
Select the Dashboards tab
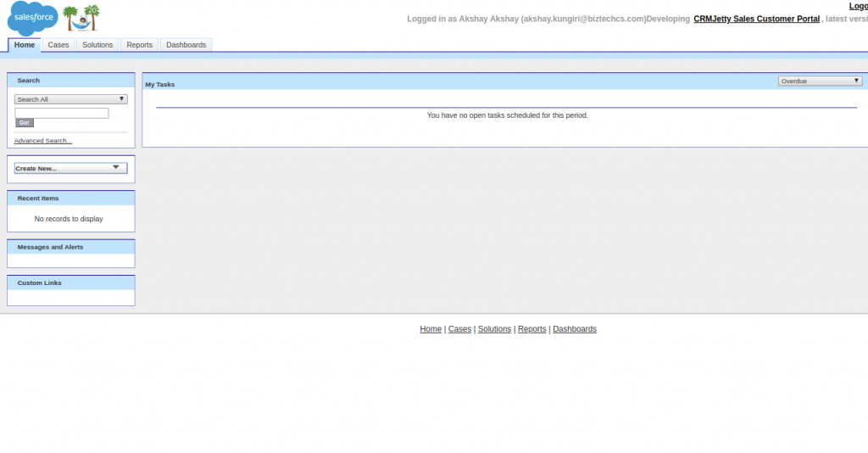[186, 45]
